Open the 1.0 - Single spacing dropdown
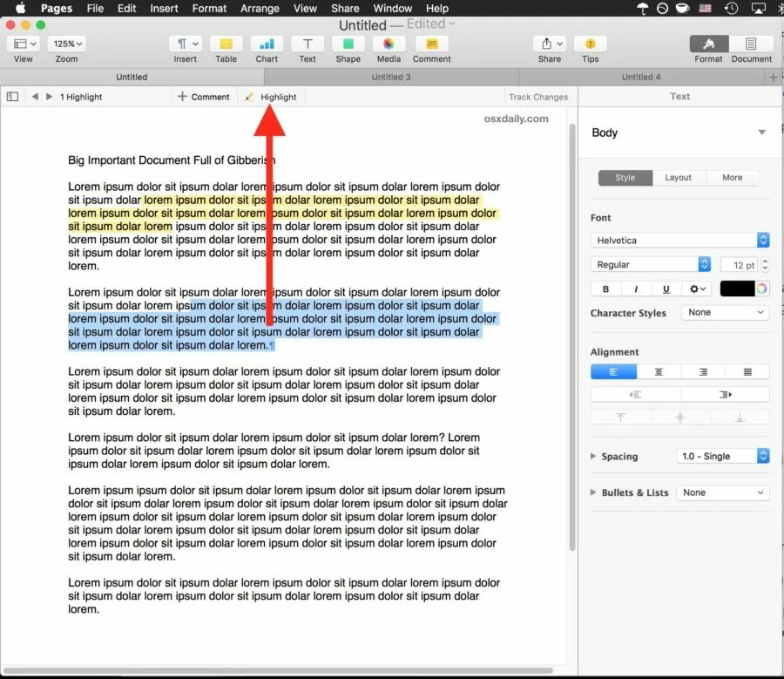Screen dimensions: 784x679 (x=722, y=456)
